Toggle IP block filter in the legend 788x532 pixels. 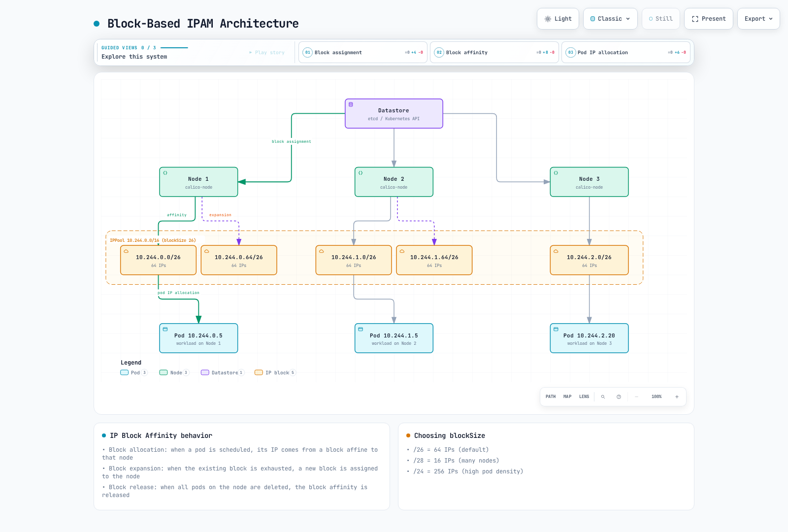coord(275,372)
